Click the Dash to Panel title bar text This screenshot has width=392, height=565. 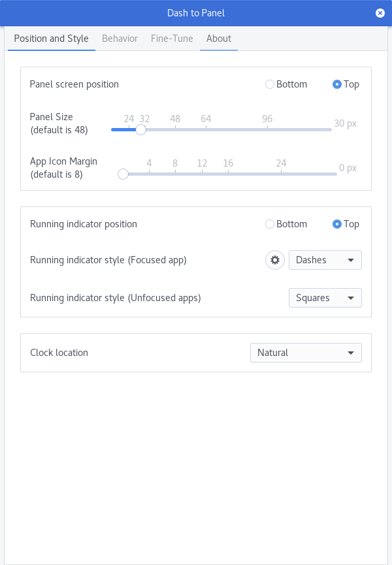point(196,13)
